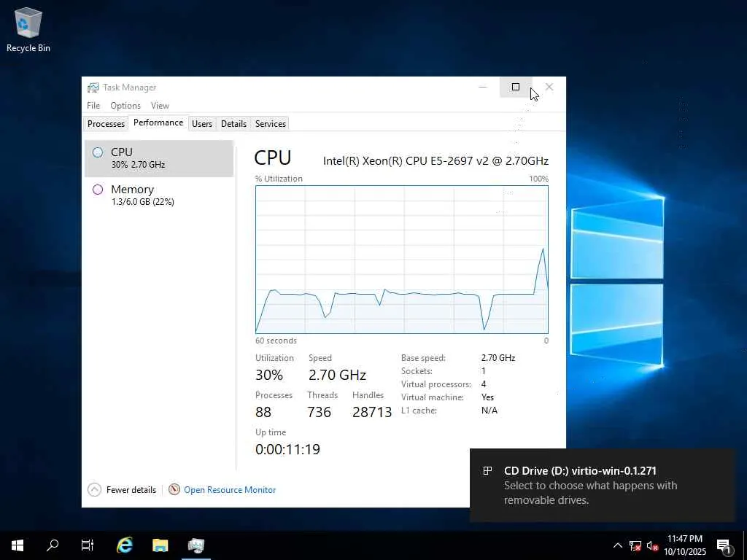Click the Task Manager title bar icon

tap(93, 87)
